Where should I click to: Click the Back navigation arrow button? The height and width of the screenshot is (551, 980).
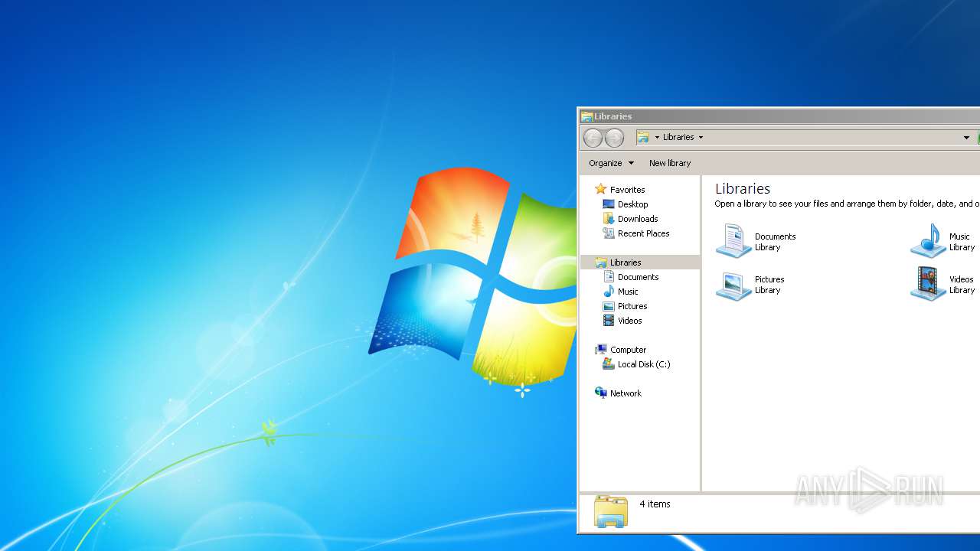click(593, 138)
